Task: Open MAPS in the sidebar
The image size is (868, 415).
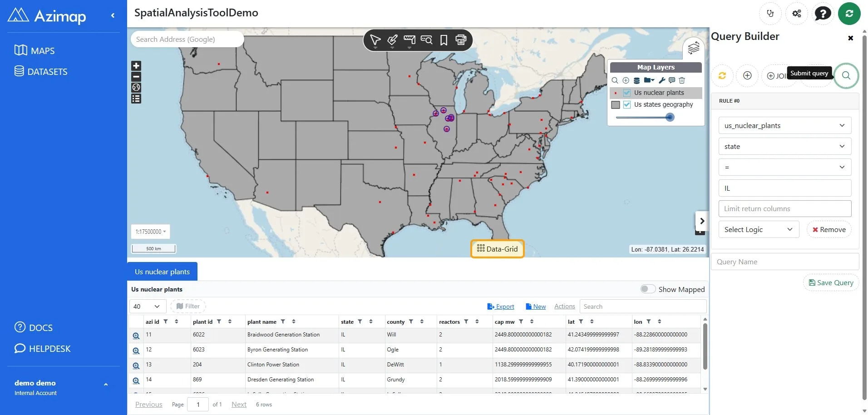Action: tap(35, 50)
